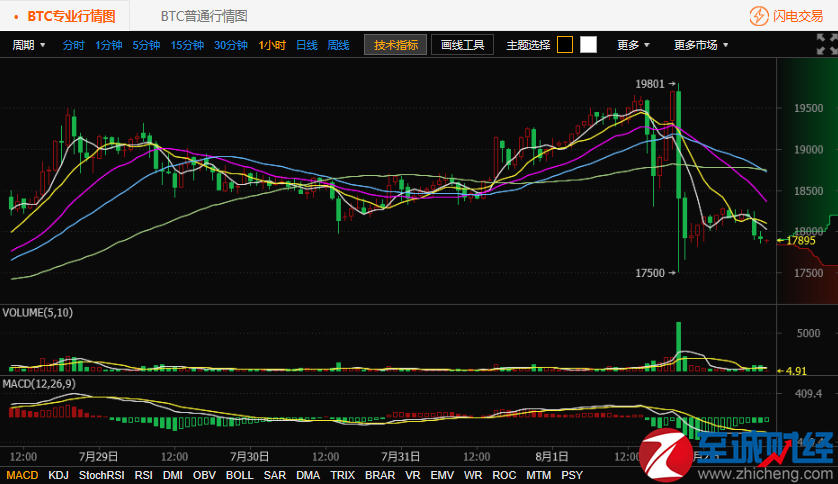Choose the PSY indicator
Image resolution: width=838 pixels, height=484 pixels.
point(572,475)
